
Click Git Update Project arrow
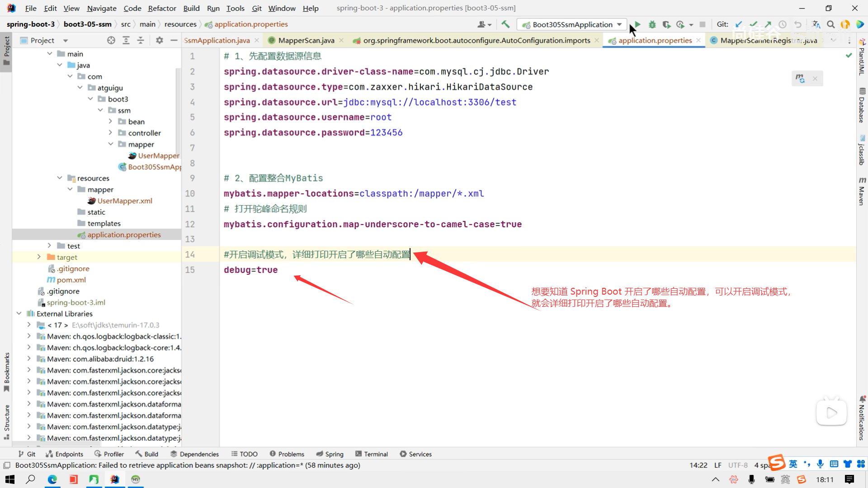point(739,24)
